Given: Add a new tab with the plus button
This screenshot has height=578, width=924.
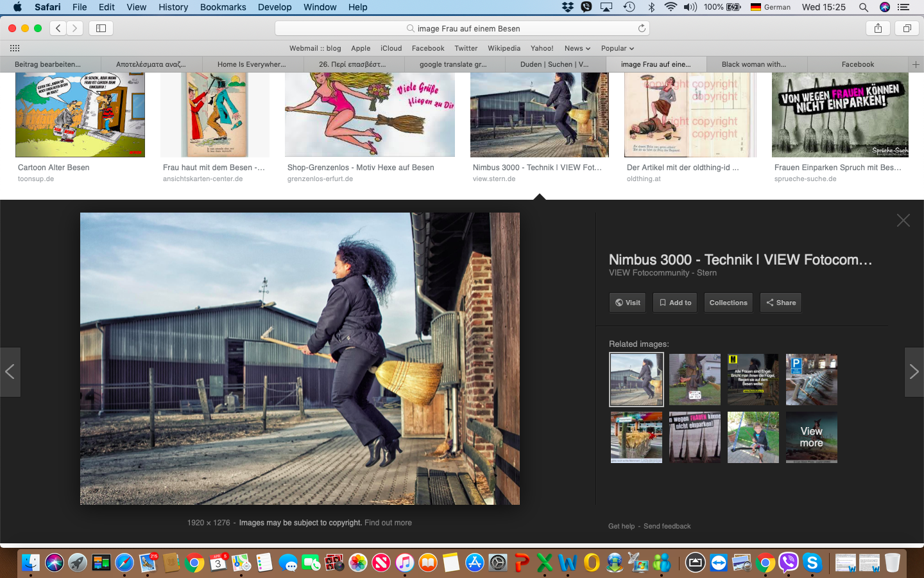Looking at the screenshot, I should pos(916,64).
